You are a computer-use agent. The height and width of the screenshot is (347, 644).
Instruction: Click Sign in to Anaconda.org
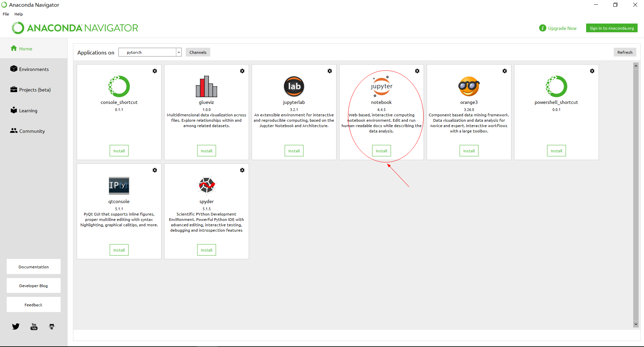[612, 28]
